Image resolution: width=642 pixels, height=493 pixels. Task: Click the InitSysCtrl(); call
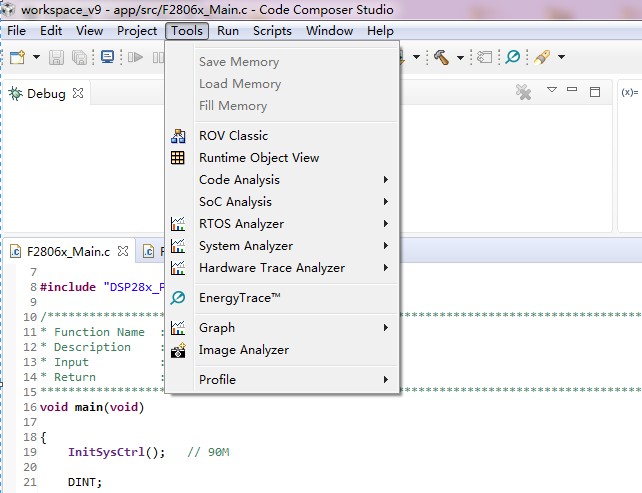click(x=117, y=452)
